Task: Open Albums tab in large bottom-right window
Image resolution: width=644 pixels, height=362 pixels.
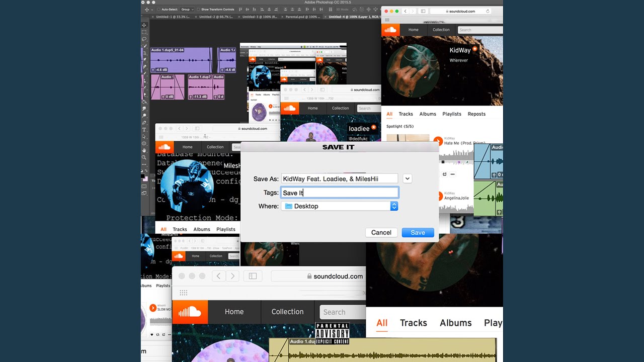Action: tap(455, 323)
